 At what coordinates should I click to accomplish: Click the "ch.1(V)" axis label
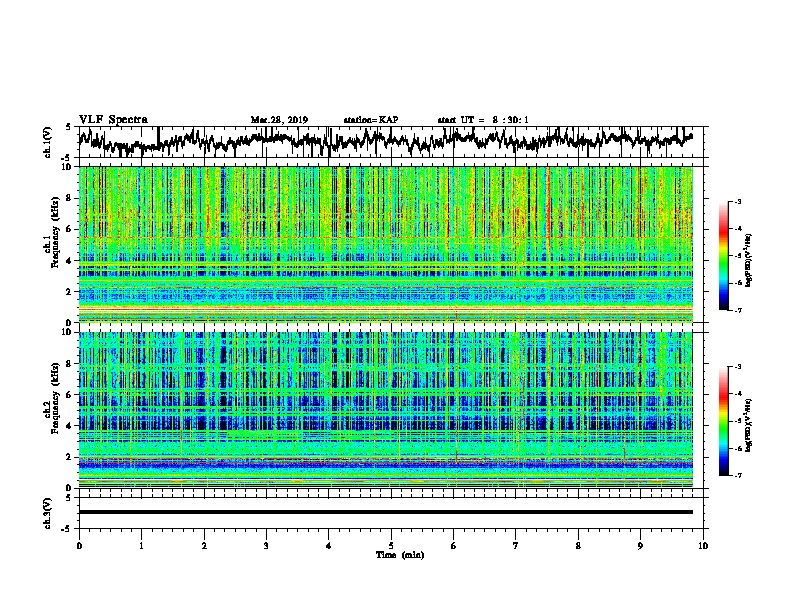pos(47,142)
